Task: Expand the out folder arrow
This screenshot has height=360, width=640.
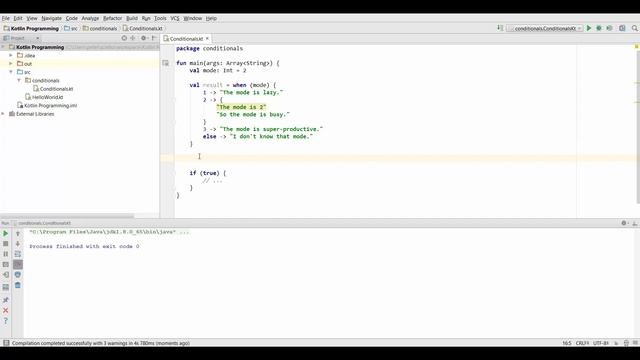Action: click(11, 64)
